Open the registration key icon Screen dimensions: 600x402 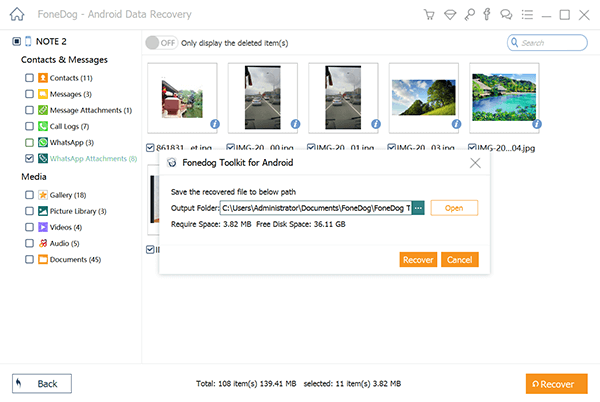pyautogui.click(x=469, y=15)
